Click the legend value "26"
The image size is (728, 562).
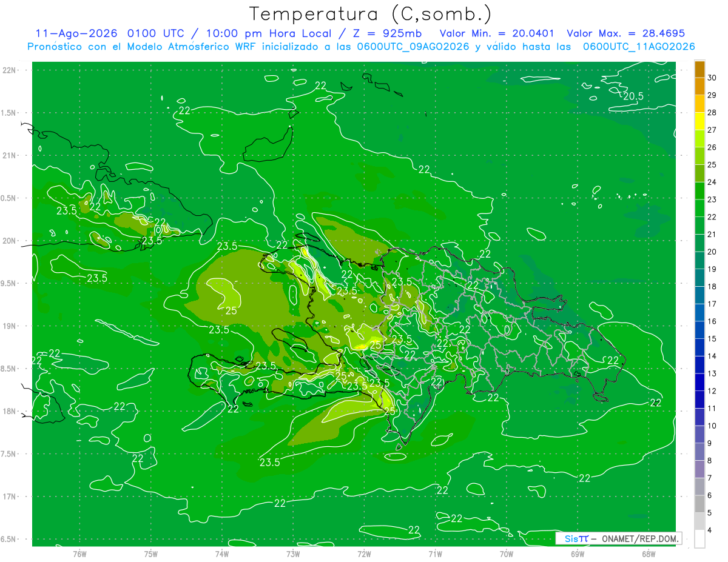point(712,147)
